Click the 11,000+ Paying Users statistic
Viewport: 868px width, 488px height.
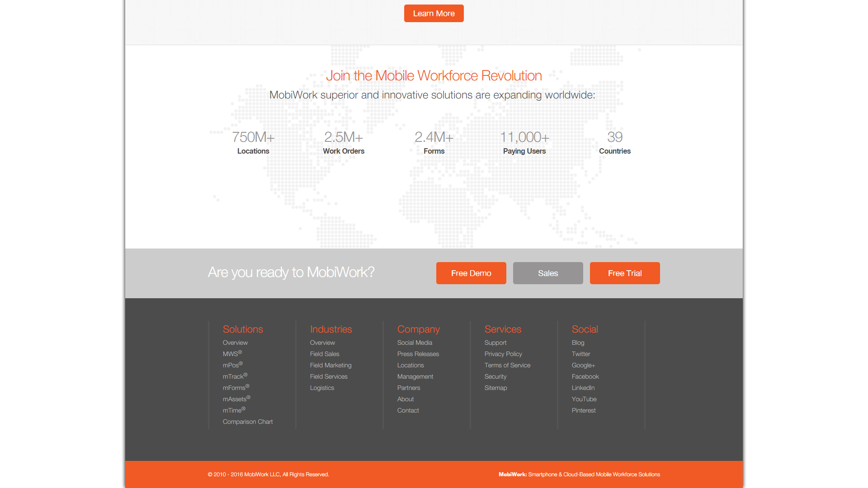[524, 142]
